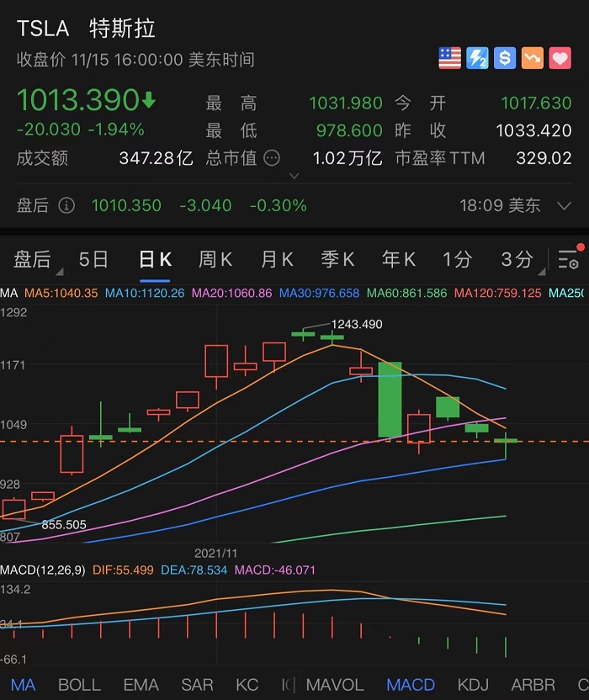Select the MACD sub-indicator
589x700 pixels.
tap(411, 685)
